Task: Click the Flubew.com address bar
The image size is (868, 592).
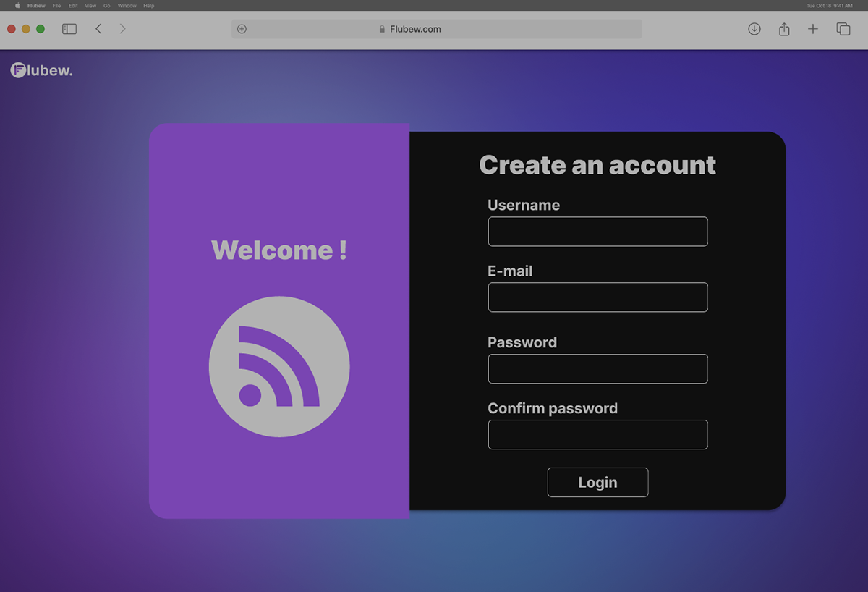Action: pyautogui.click(x=437, y=29)
